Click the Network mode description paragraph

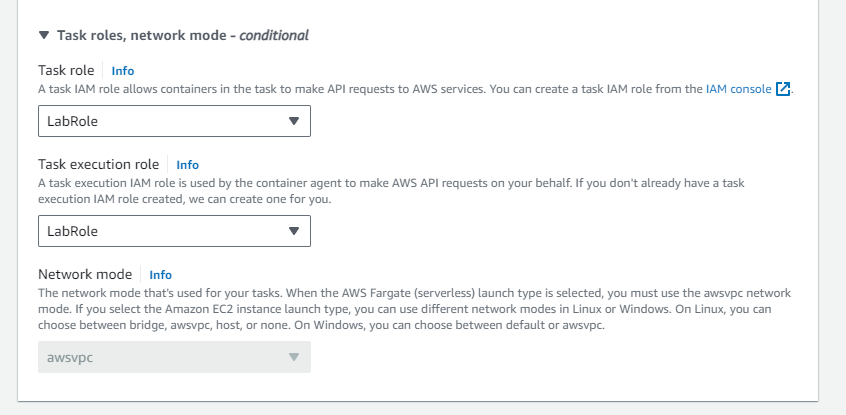pos(400,309)
